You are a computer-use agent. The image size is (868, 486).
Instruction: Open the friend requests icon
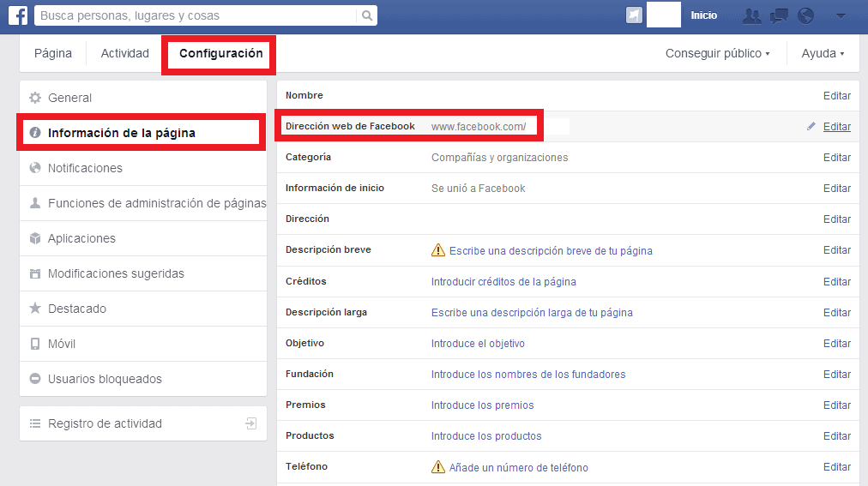(751, 15)
